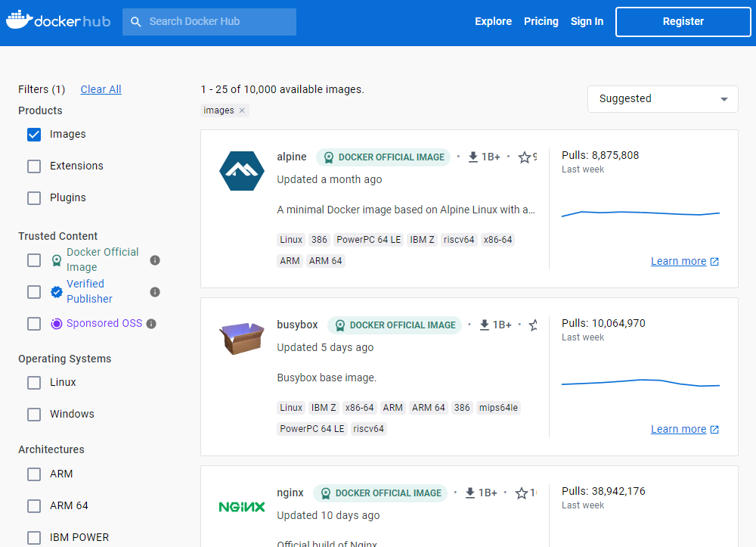Click the external link icon in alpine's Learn more
Viewport: 756px width, 547px height.
point(714,262)
